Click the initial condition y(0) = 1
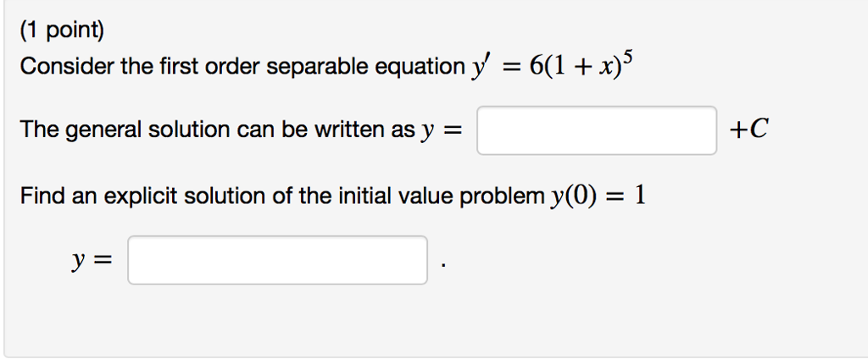Viewport: 868px width, 359px height. pos(598,196)
